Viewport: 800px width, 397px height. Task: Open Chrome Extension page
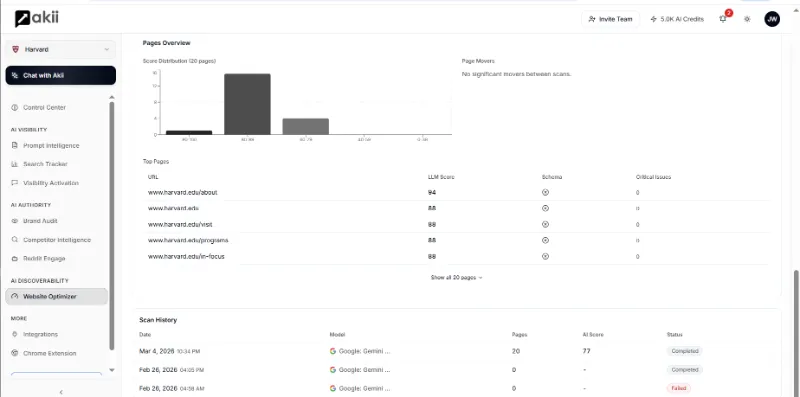point(49,353)
